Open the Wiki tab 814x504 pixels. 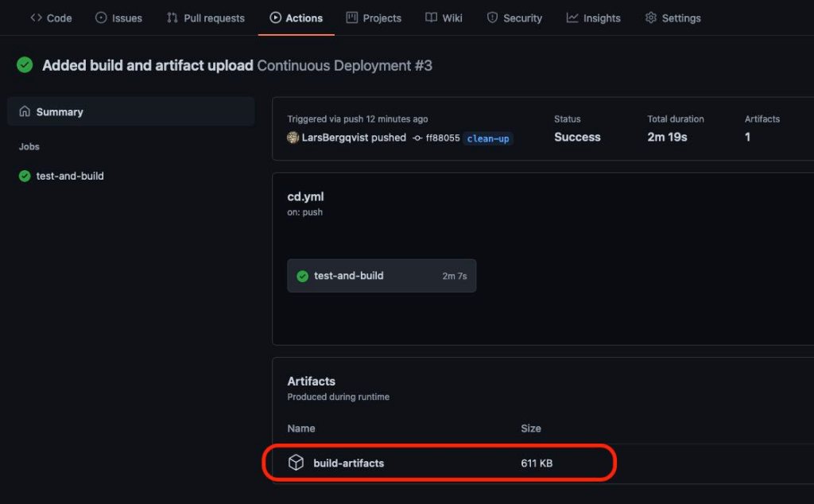click(444, 17)
